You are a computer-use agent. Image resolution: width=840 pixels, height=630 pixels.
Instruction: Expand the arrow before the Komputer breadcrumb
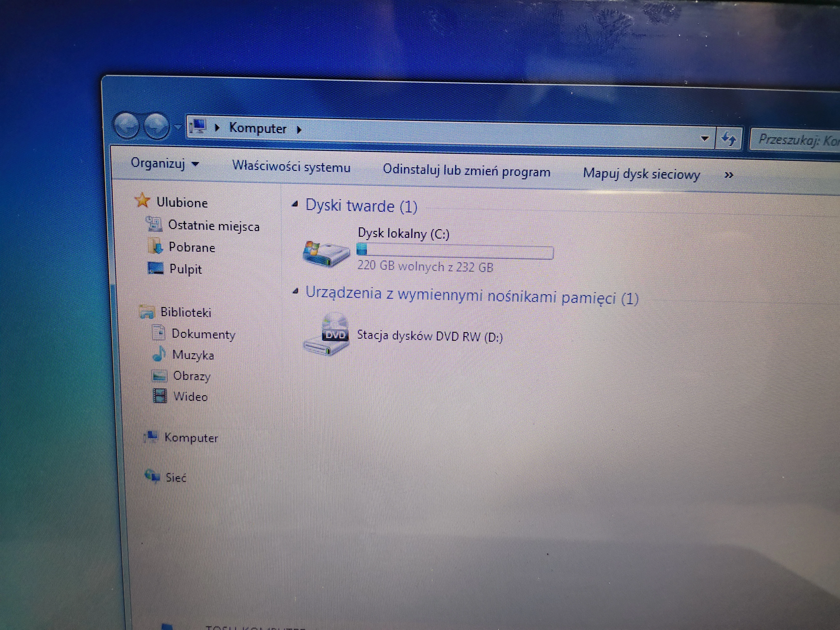click(x=218, y=128)
